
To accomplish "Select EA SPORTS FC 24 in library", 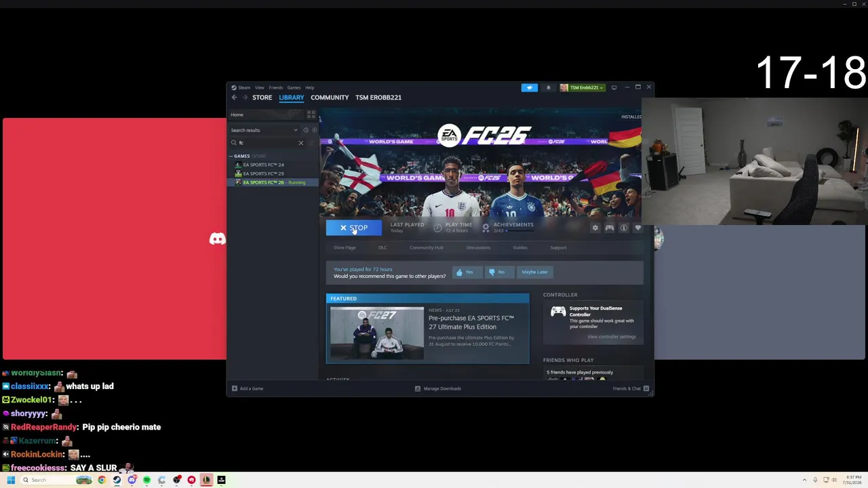I will [x=263, y=165].
